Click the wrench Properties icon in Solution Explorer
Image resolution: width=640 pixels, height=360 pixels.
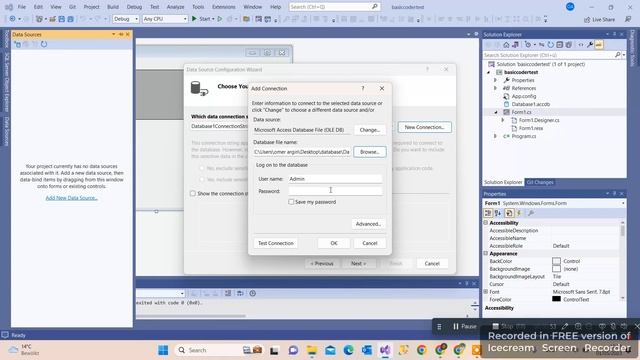590,45
